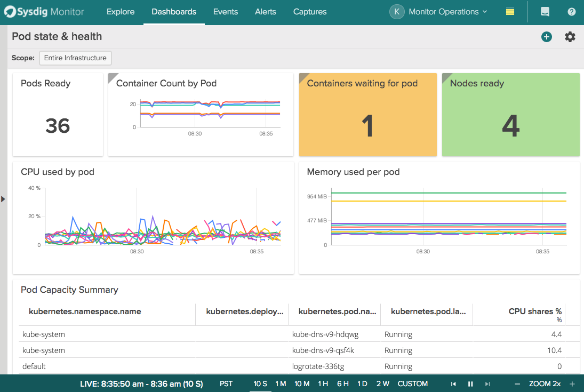Image resolution: width=584 pixels, height=392 pixels.
Task: Select the 1 H time range
Action: click(323, 383)
